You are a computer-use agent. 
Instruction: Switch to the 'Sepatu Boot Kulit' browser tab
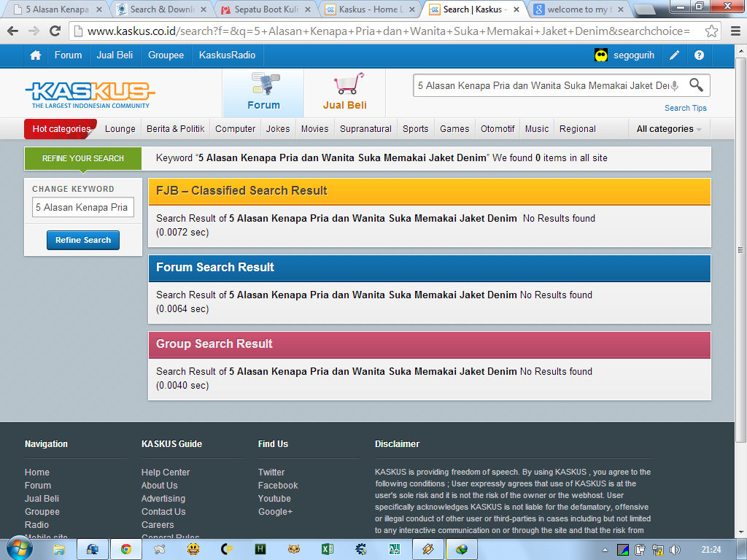pos(267,9)
